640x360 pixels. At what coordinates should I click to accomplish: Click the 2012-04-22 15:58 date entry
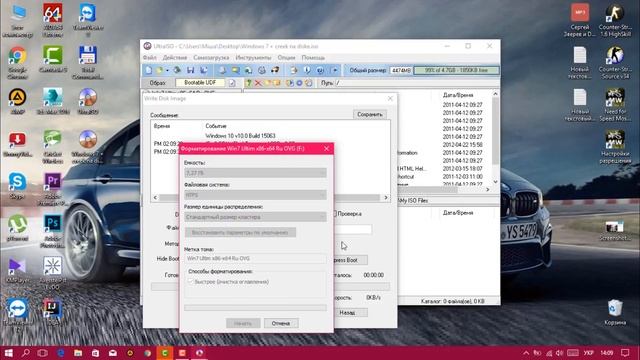[x=462, y=144]
